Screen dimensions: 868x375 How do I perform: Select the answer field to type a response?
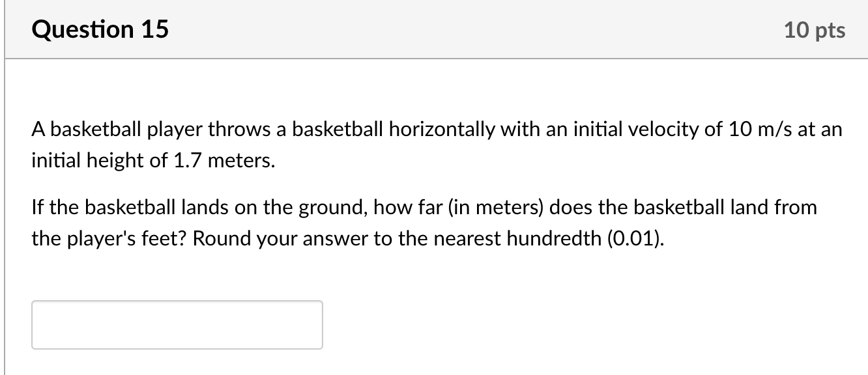[x=176, y=324]
